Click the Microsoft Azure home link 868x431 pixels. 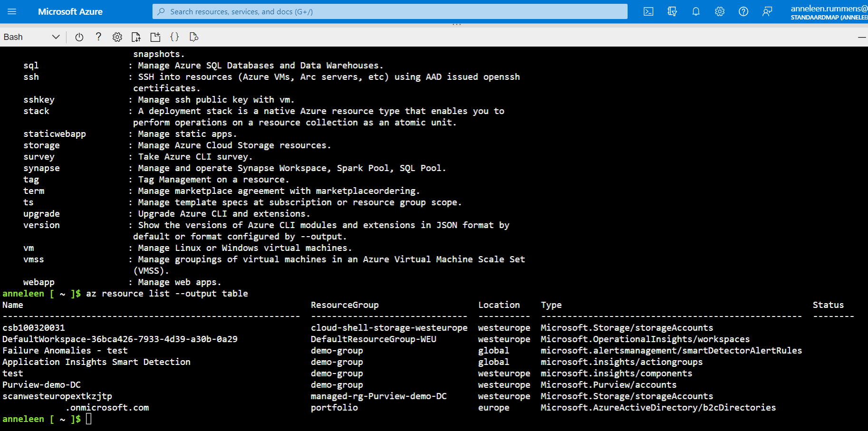pyautogui.click(x=70, y=11)
